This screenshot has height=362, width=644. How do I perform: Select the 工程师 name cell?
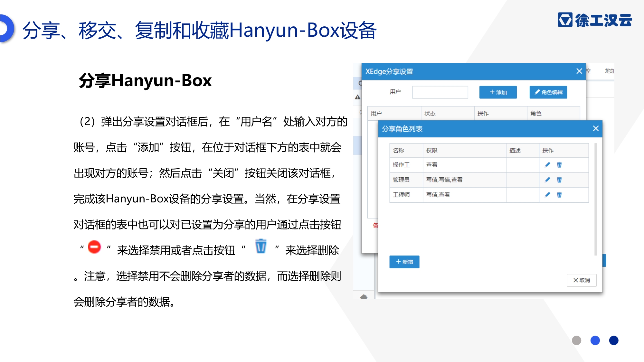point(406,195)
